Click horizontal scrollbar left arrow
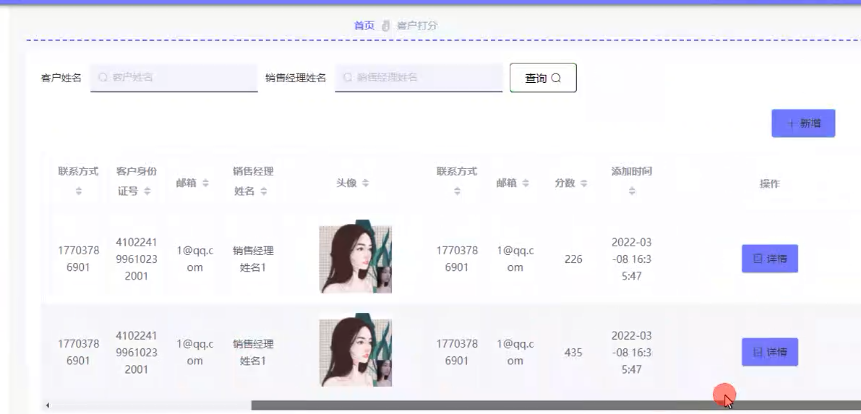Screen dimensions: 861x414 click(48, 405)
